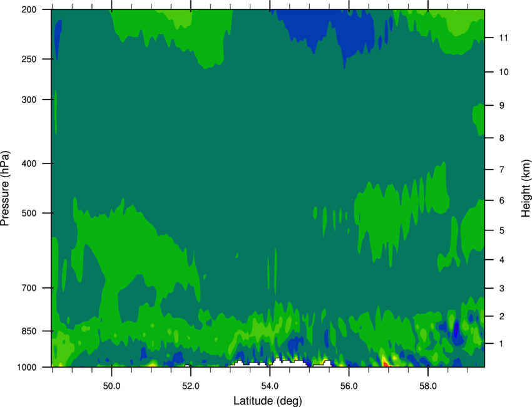The image size is (532, 407).
Task: Click the "Latitude (deg)" axis title
Action: tap(268, 401)
